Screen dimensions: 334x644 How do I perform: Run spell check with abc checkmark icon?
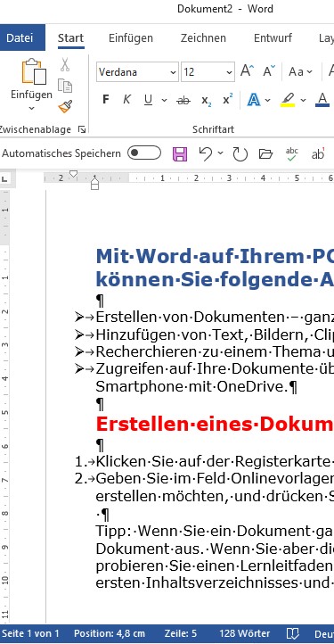pyautogui.click(x=292, y=154)
